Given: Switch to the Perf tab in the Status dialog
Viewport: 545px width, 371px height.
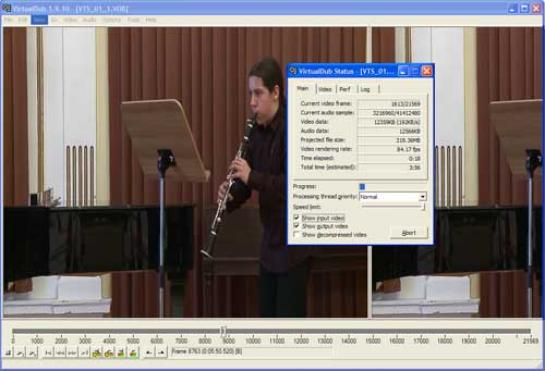Looking at the screenshot, I should click(345, 89).
